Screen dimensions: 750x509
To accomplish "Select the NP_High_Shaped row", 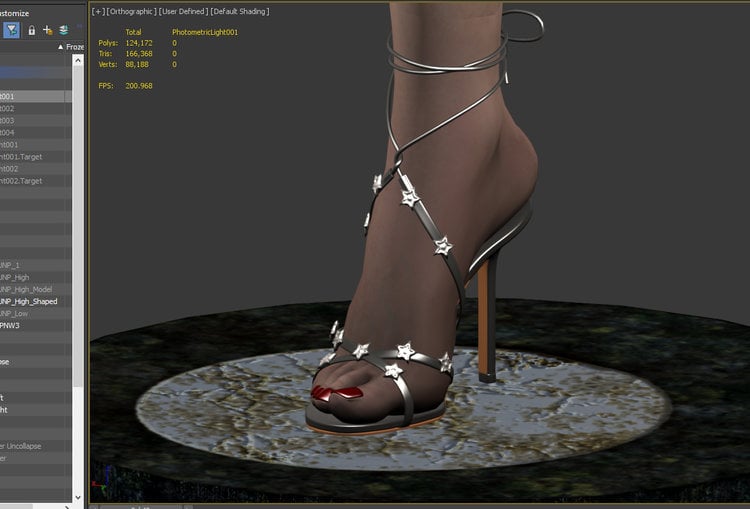I will click(x=36, y=301).
